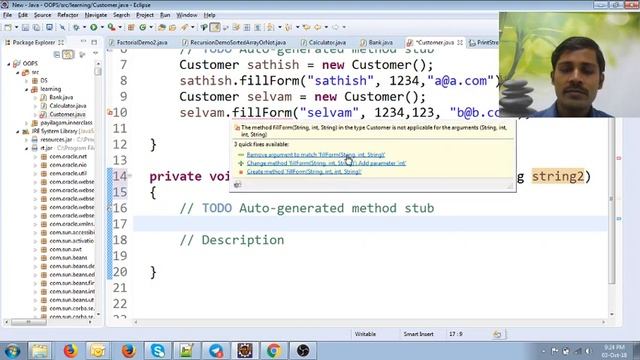Click the New Java Class green icon

(142, 27)
